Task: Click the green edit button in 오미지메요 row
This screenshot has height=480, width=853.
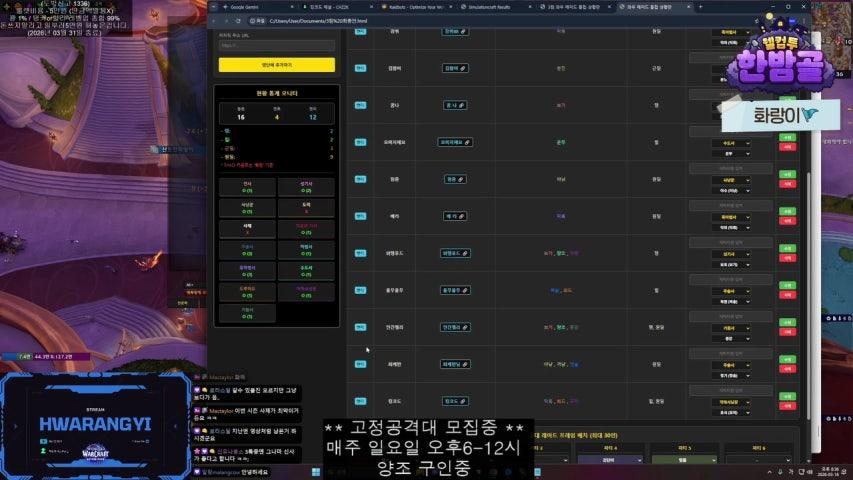Action: pyautogui.click(x=787, y=137)
